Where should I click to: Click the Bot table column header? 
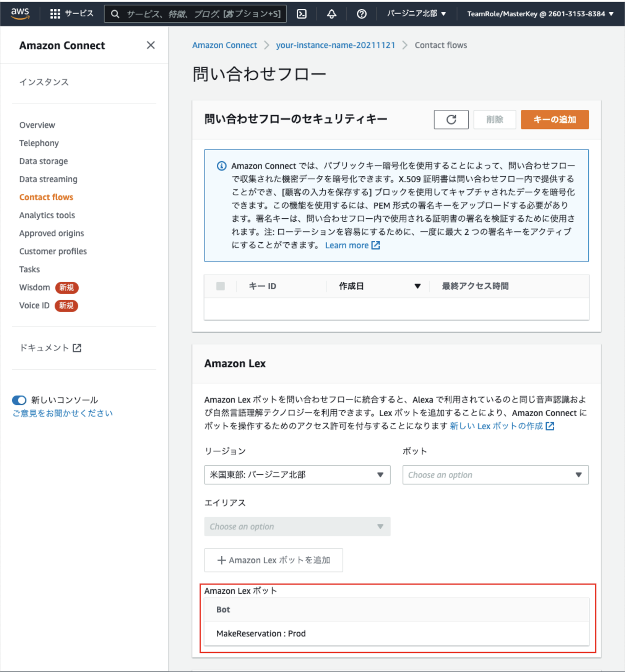pos(223,609)
